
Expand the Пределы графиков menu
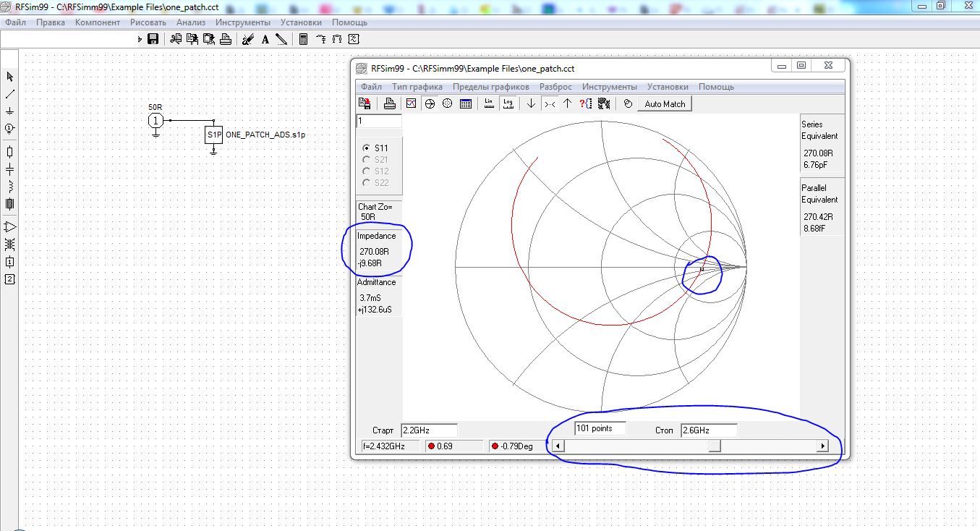(x=491, y=87)
